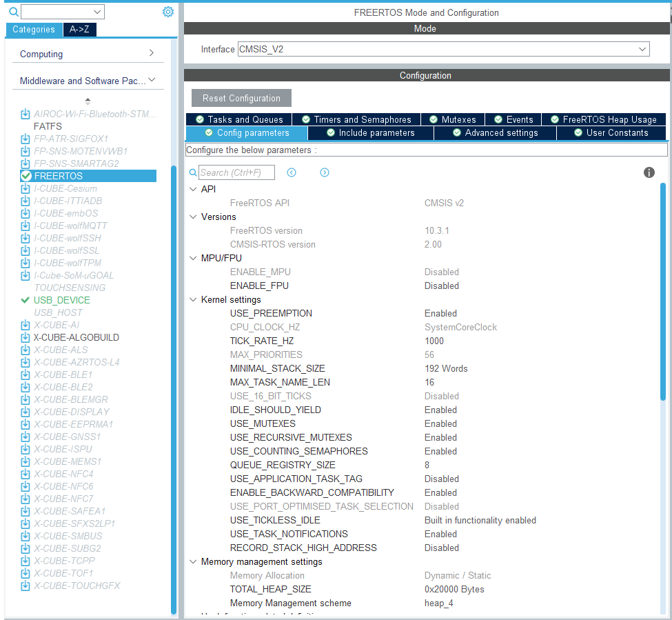The height and width of the screenshot is (620, 672).
Task: Click the download icon next to X-CUBE-GNSS1
Action: pos(26,437)
